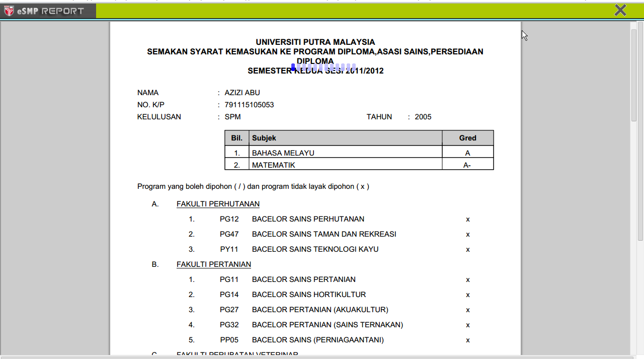Click the x mark for BACELOR SAINS PERHUTANAN
This screenshot has width=644, height=359.
(468, 220)
